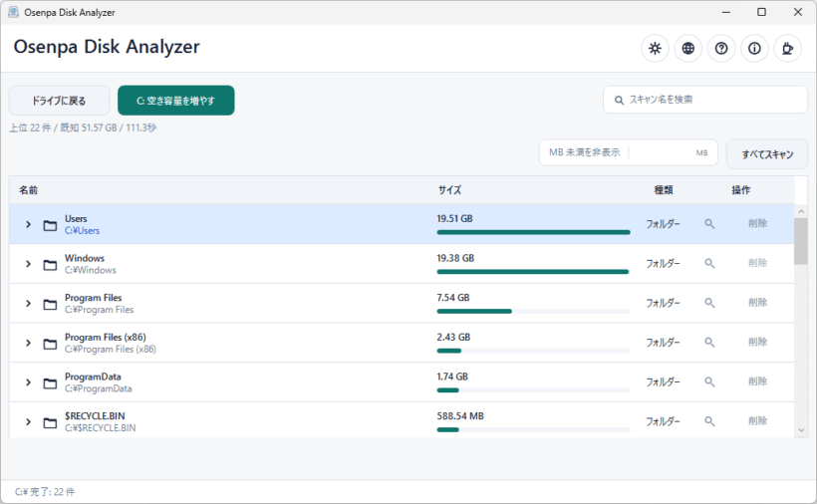
Task: Click the ドライブに戻る button
Action: pyautogui.click(x=59, y=101)
